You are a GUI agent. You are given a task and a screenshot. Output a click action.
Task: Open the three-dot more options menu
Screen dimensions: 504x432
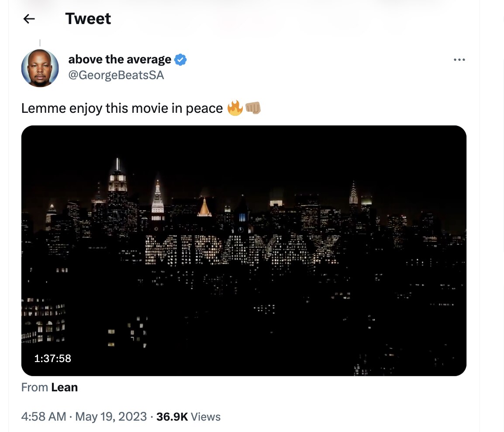click(459, 59)
